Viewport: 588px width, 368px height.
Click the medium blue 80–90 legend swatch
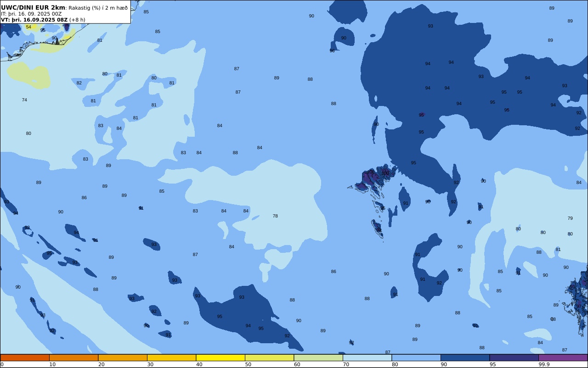click(416, 357)
